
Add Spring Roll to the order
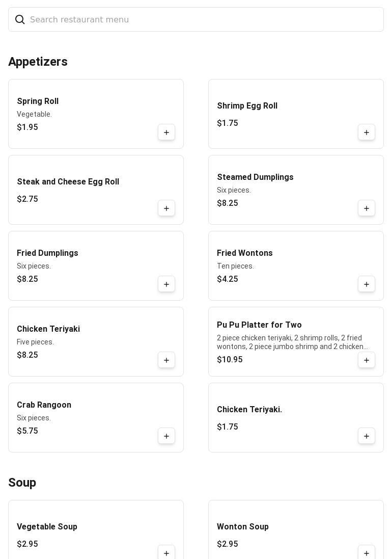click(x=166, y=132)
